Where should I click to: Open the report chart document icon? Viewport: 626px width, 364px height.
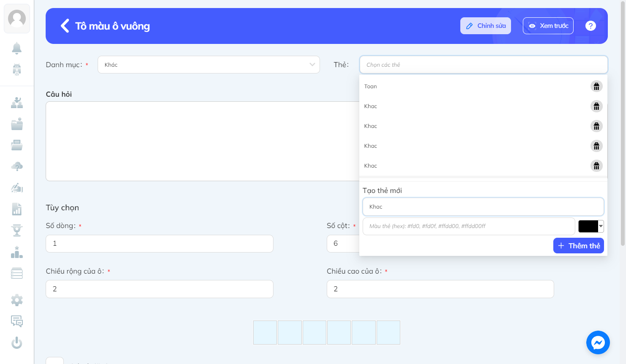(x=17, y=209)
